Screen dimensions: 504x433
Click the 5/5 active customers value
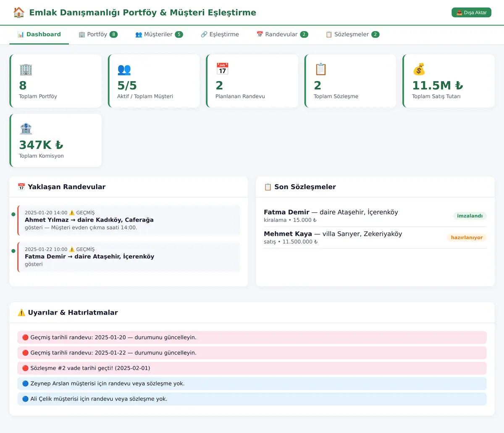pos(127,85)
